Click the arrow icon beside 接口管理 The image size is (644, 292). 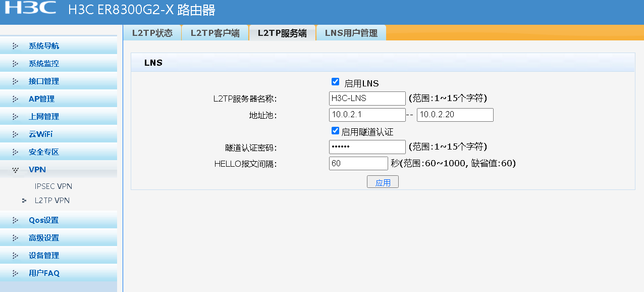click(x=16, y=81)
